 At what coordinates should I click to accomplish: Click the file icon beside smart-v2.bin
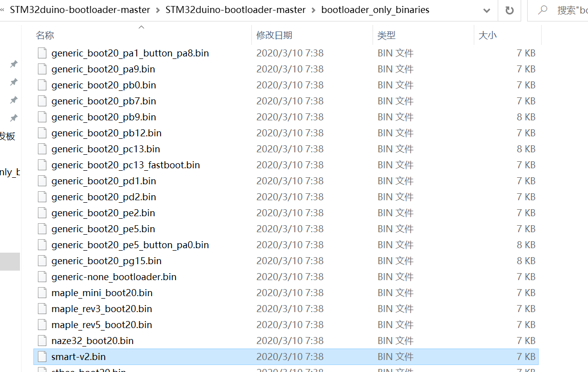point(42,357)
